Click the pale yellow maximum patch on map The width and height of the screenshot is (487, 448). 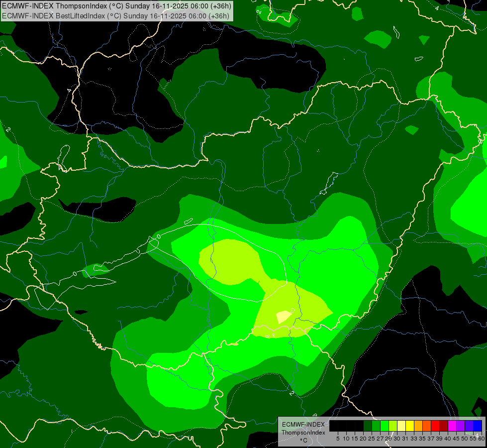[x=284, y=317]
